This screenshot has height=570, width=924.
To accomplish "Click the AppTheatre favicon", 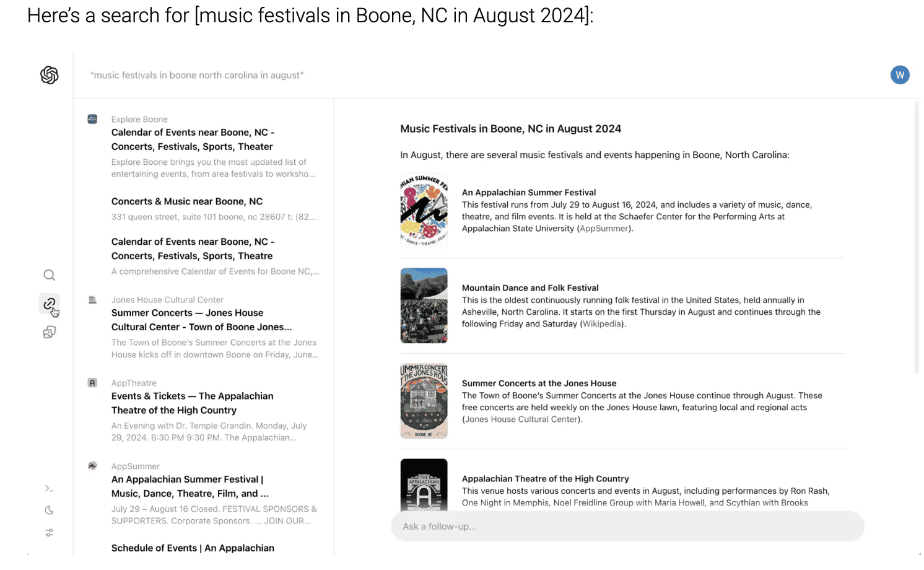I will pyautogui.click(x=92, y=383).
